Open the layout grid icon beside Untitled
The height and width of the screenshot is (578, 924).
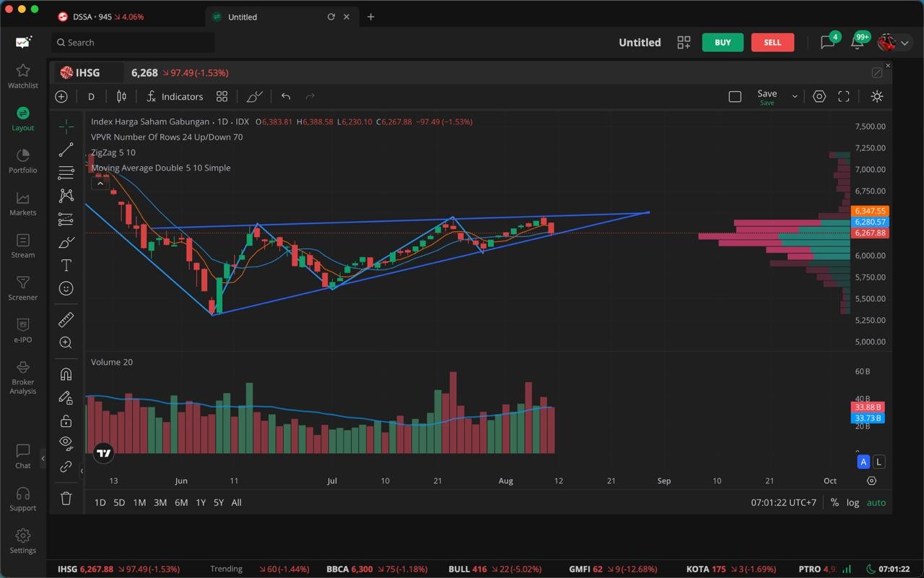point(684,43)
